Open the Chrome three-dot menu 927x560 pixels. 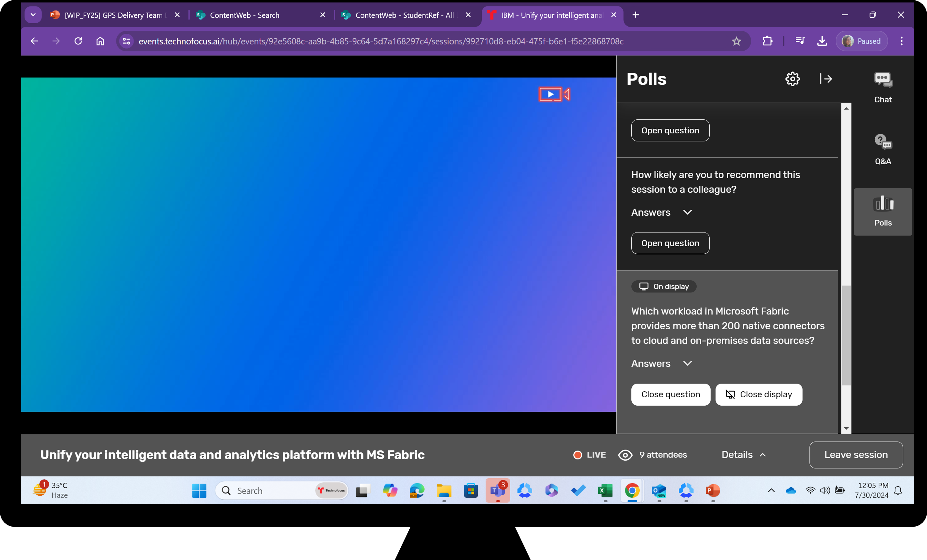[901, 41]
